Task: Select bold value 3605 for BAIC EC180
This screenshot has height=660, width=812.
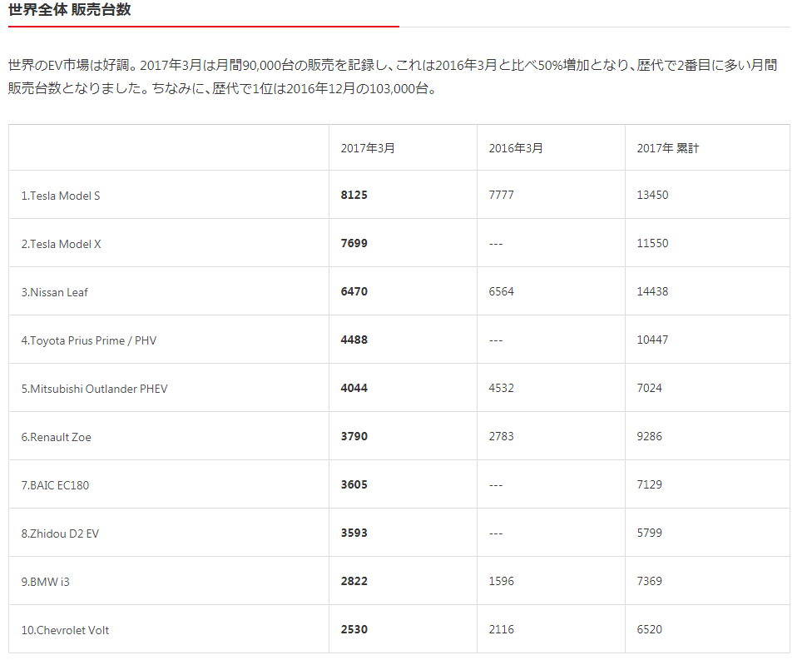Action: 354,484
